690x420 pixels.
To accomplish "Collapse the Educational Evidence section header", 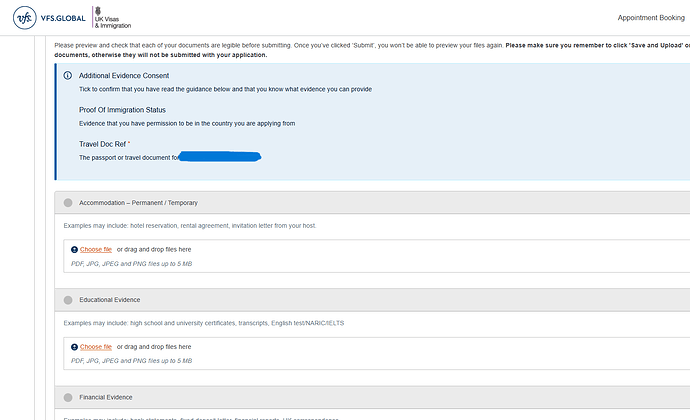I will pyautogui.click(x=110, y=299).
